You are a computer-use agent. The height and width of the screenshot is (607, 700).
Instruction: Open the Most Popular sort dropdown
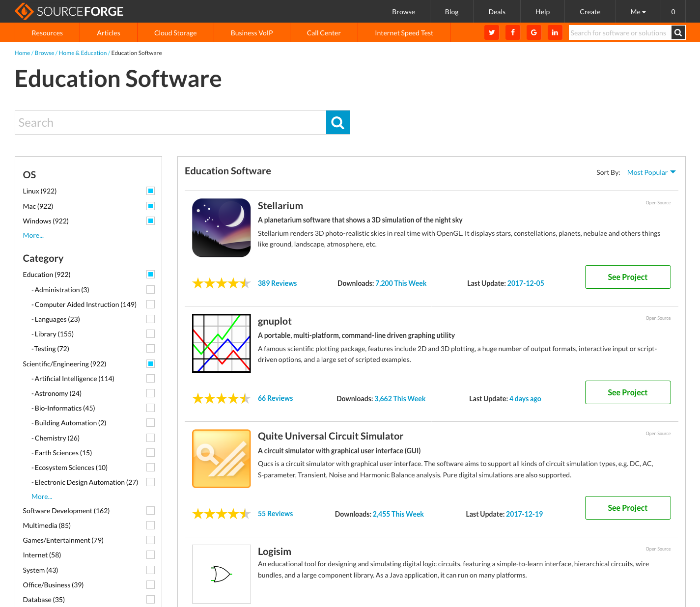pos(651,172)
